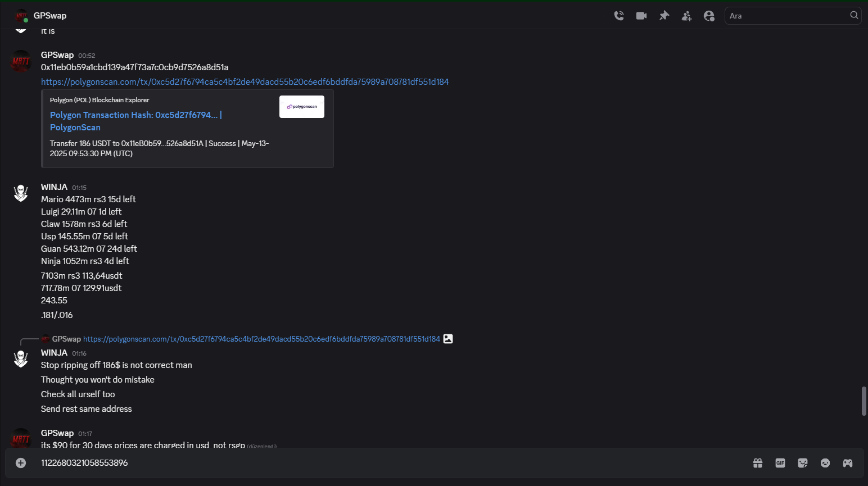This screenshot has height=486, width=868.
Task: Open the gift Nitro icon
Action: [758, 463]
